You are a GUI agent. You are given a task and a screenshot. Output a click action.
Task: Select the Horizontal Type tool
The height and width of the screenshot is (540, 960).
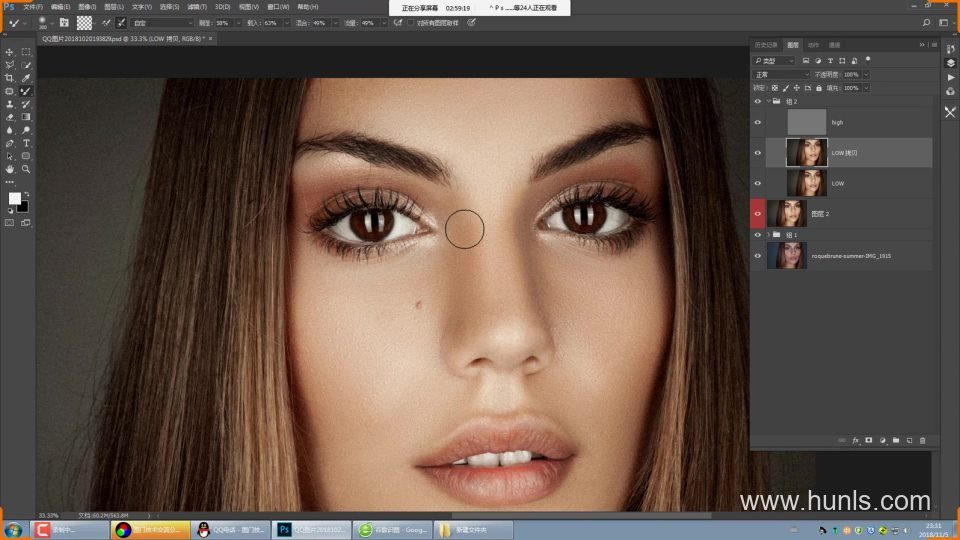point(26,143)
